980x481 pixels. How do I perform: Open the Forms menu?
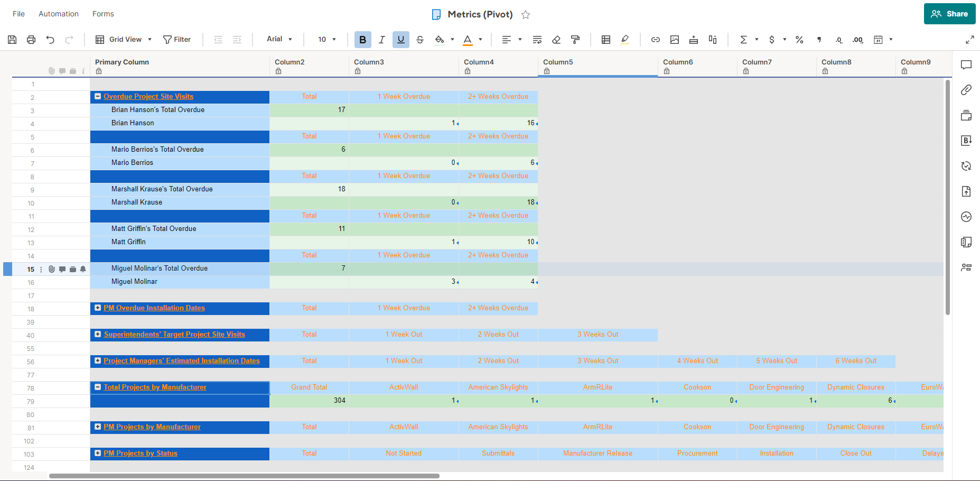(103, 14)
